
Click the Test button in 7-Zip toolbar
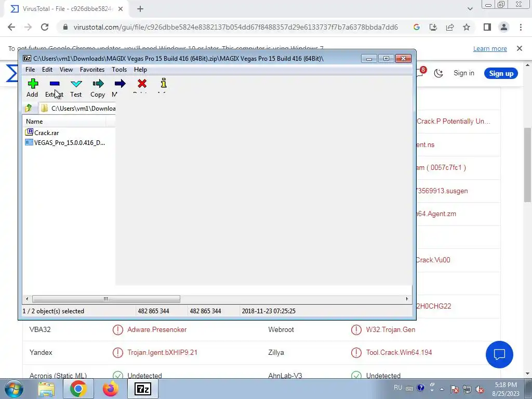76,88
